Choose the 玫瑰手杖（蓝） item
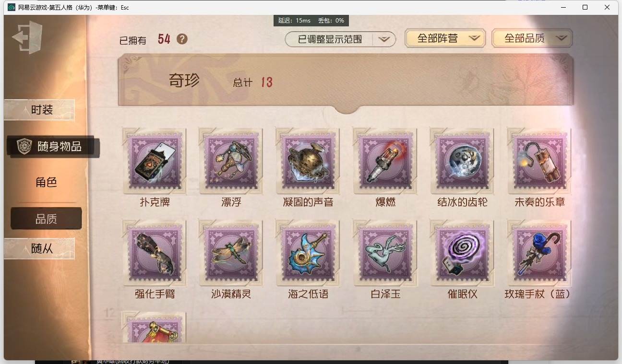This screenshot has width=622, height=364. [539, 253]
